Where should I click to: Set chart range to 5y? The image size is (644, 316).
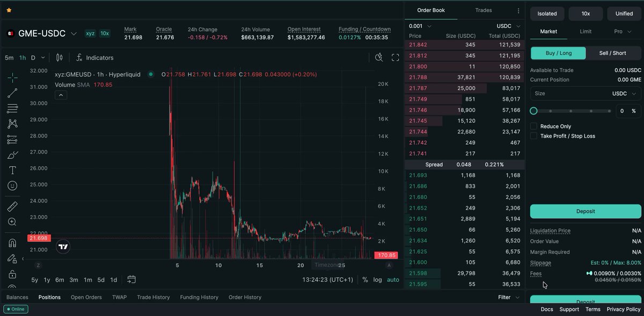click(x=35, y=279)
